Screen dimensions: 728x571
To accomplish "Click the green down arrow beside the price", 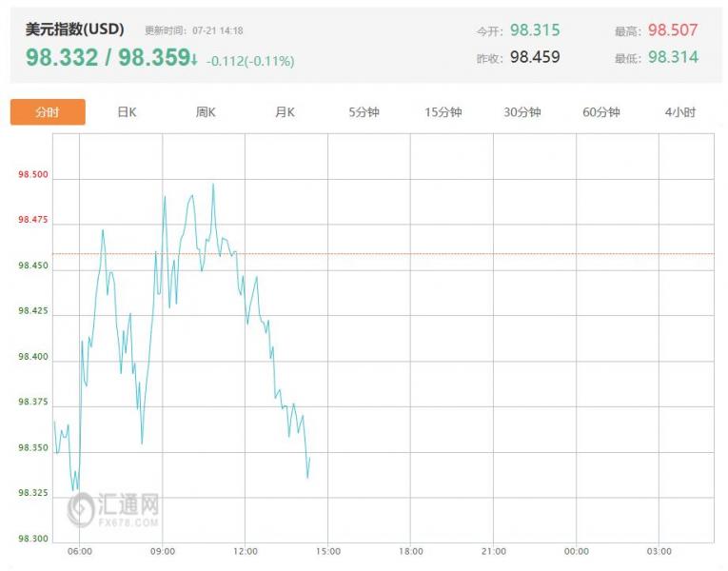I will point(194,59).
